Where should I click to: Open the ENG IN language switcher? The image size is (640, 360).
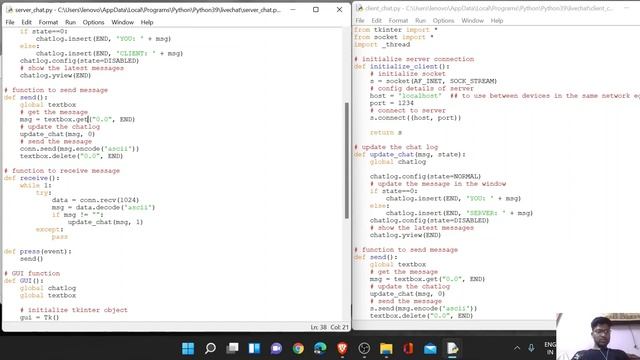[550, 348]
